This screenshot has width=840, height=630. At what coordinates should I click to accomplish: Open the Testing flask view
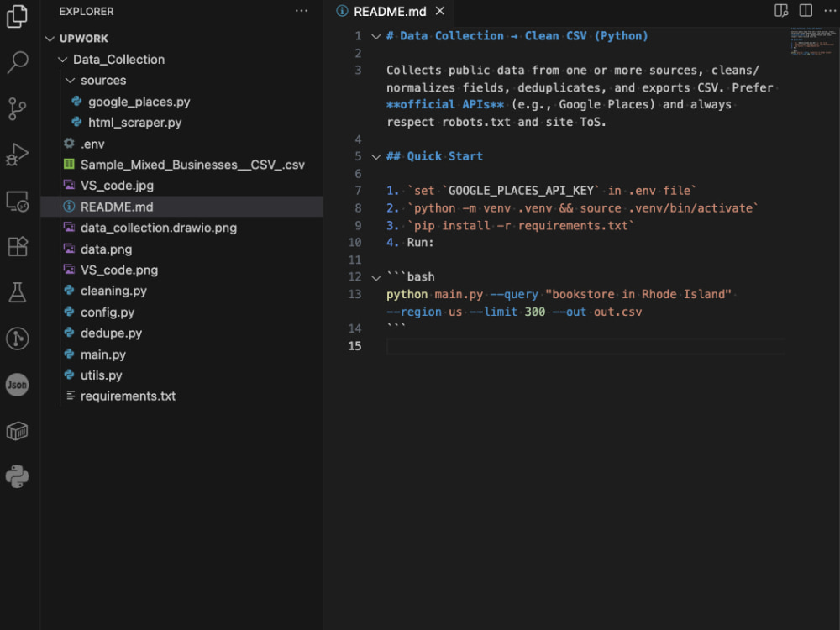click(x=17, y=292)
